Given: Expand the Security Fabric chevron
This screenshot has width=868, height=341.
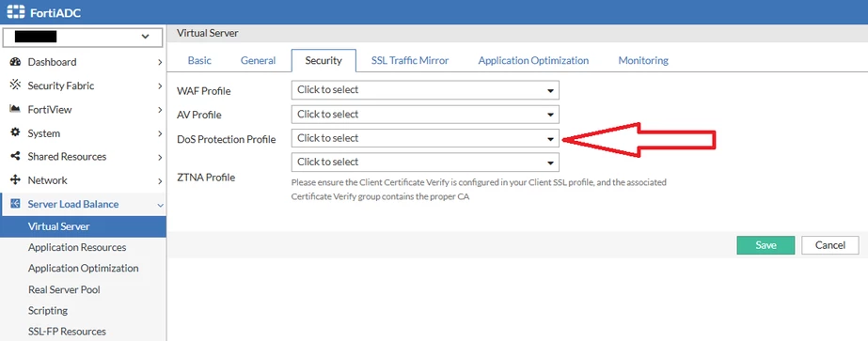Looking at the screenshot, I should 160,86.
